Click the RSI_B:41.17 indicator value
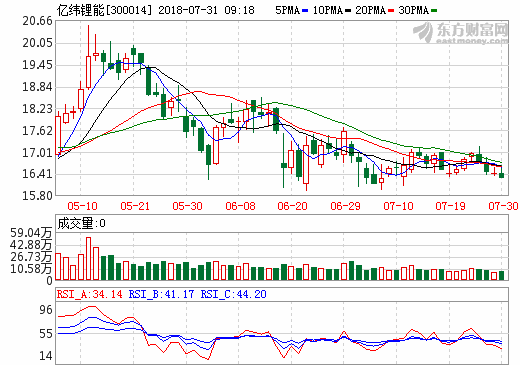The height and width of the screenshot is (365, 520). [161, 294]
